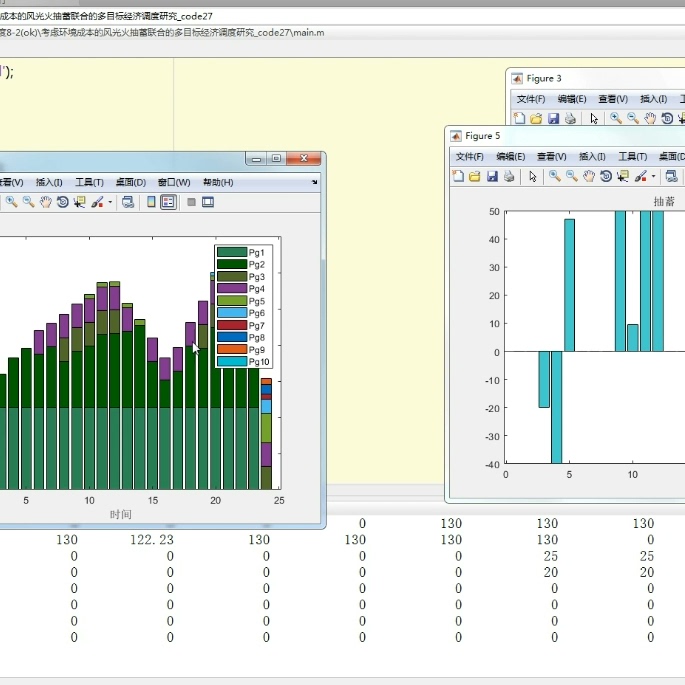Select Zoom In tool in left figure window
This screenshot has width=685, height=685.
click(12, 202)
